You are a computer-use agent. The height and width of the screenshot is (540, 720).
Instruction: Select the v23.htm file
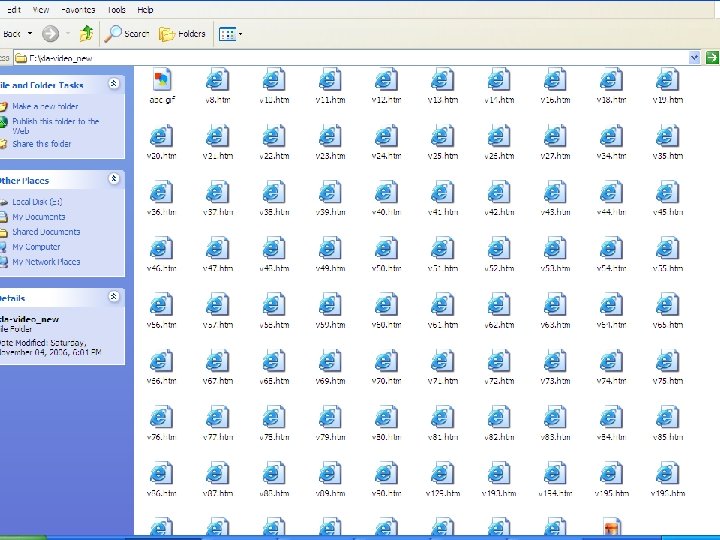click(330, 142)
